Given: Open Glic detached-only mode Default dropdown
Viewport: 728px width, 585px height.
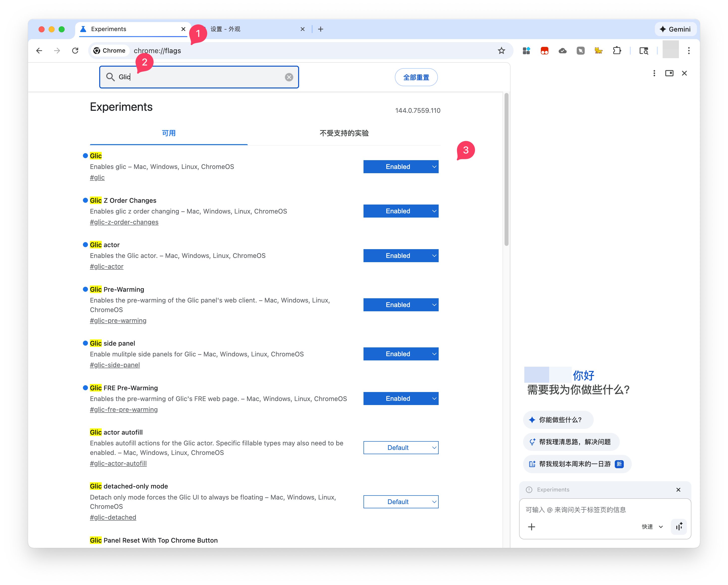Looking at the screenshot, I should [x=401, y=502].
